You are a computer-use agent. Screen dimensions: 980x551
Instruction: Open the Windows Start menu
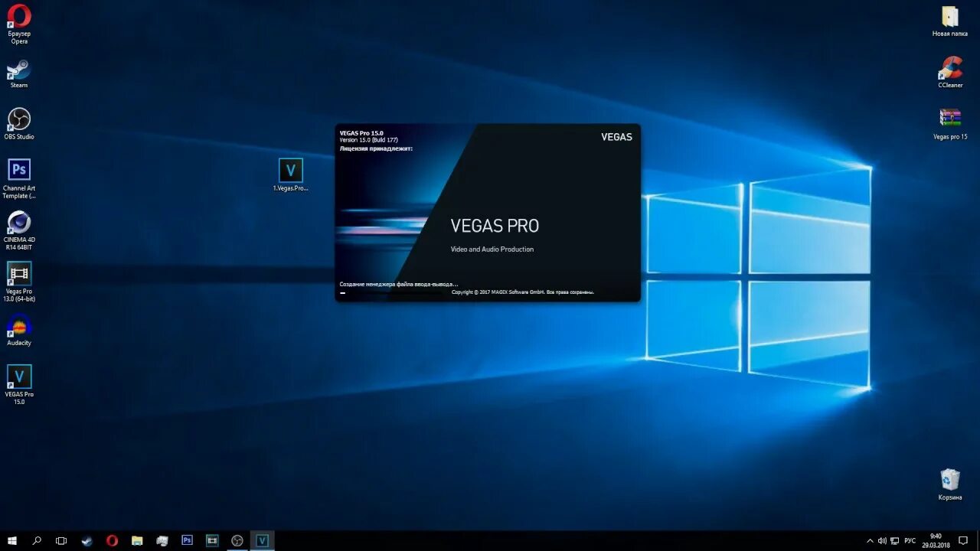(11, 540)
